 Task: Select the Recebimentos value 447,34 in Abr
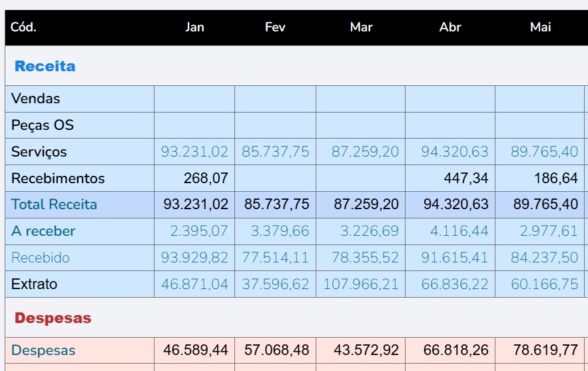465,179
